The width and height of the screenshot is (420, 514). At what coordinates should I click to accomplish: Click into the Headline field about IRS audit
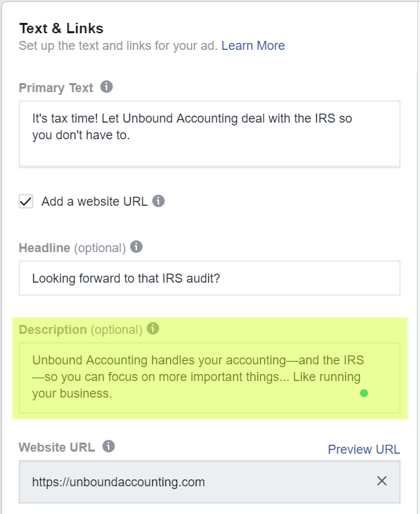coord(210,278)
